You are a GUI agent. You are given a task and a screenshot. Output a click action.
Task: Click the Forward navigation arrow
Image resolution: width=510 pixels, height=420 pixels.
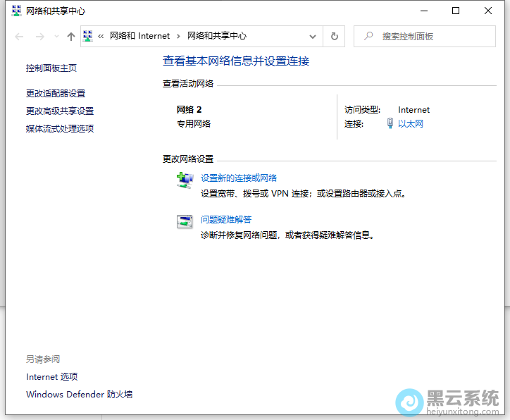point(39,37)
